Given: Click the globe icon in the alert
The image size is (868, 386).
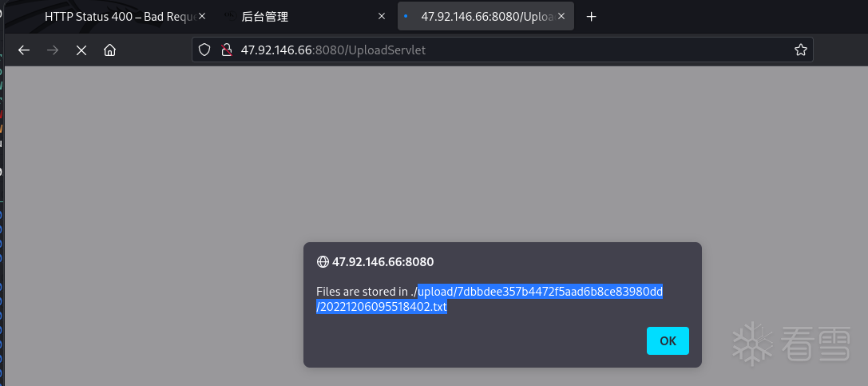Looking at the screenshot, I should (323, 261).
